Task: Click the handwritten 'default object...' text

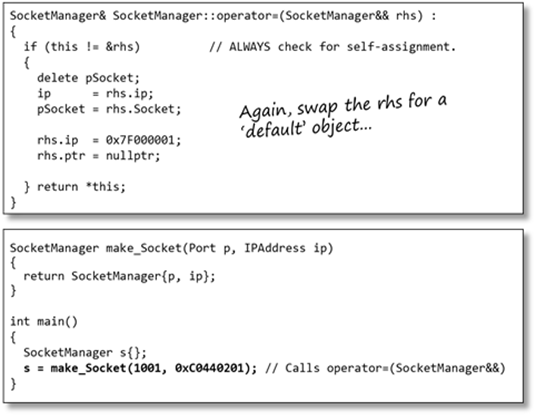Action: click(308, 128)
